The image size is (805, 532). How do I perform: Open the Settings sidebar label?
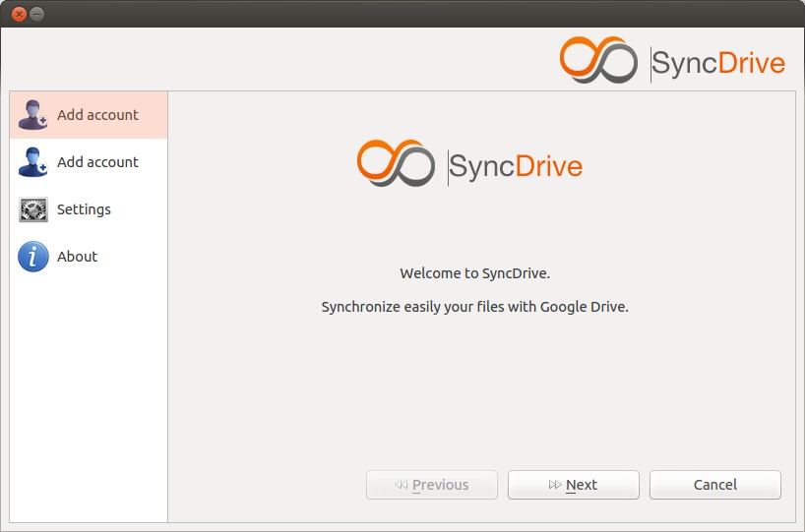pos(84,209)
